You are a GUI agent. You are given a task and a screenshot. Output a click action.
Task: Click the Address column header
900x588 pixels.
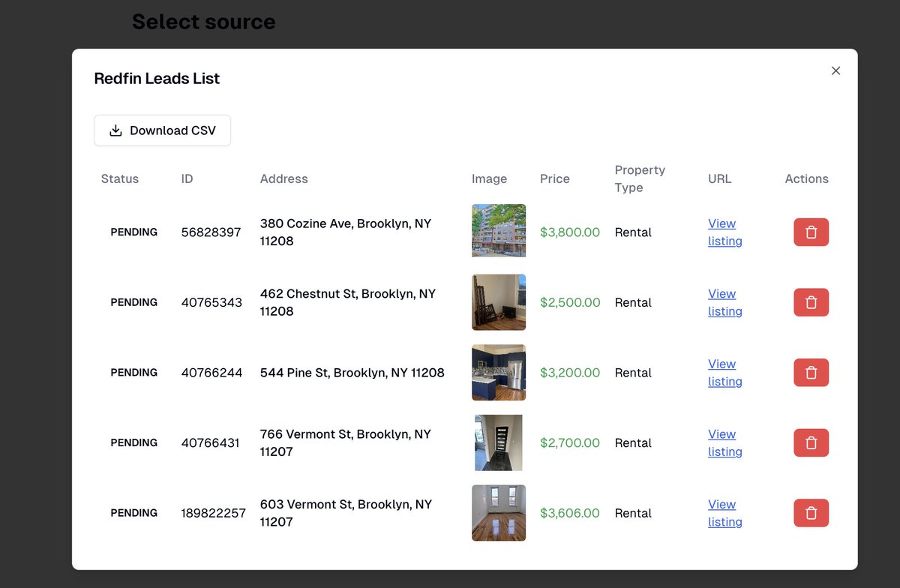284,178
